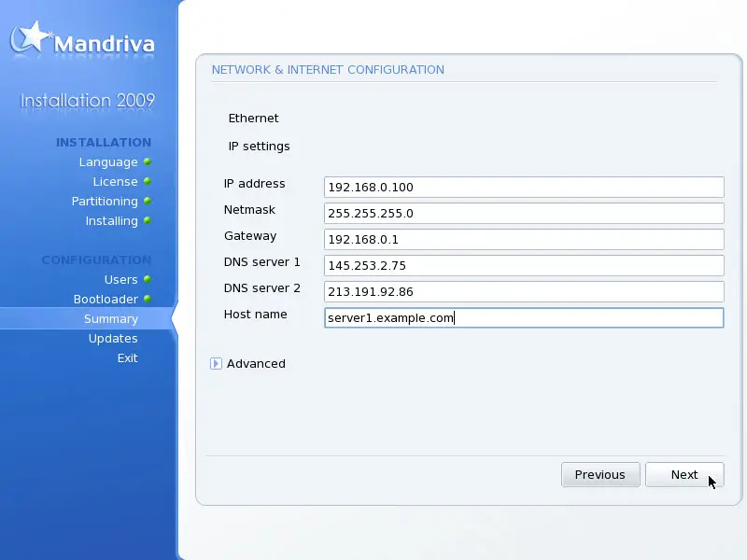Click the CONFIGURATION section header
Image resolution: width=747 pixels, height=560 pixels.
coord(96,260)
